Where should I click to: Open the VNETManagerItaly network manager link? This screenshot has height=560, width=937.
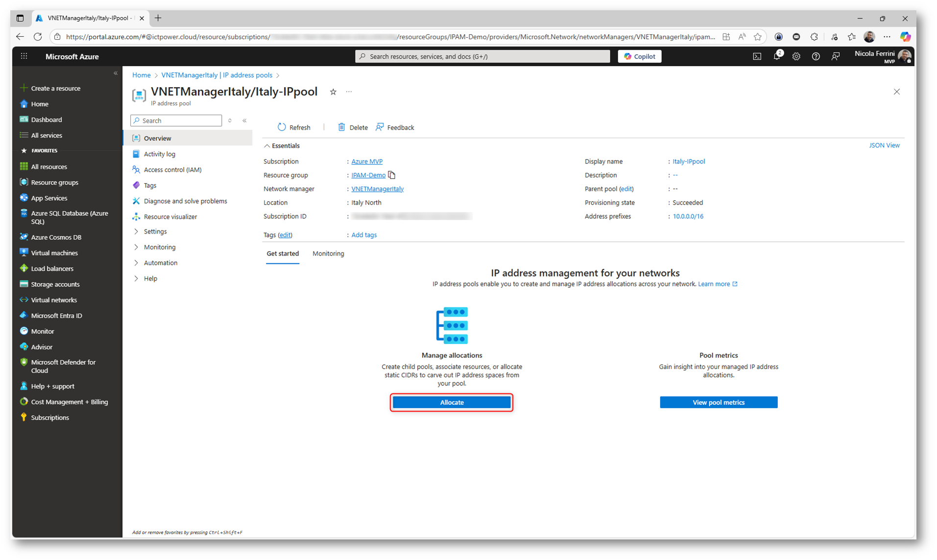coord(377,189)
